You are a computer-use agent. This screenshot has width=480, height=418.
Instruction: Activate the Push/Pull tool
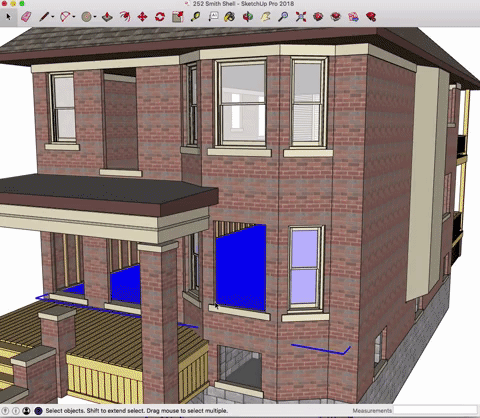click(x=107, y=17)
